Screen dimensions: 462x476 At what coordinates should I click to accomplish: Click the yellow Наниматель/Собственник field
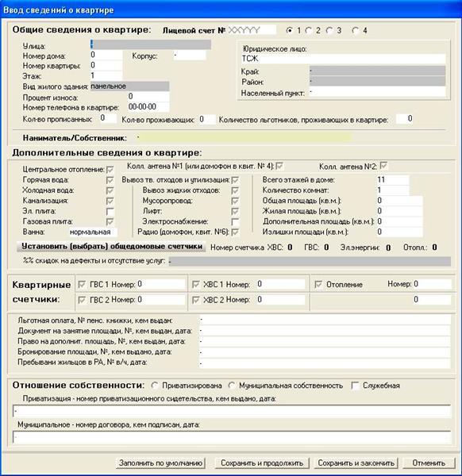244,137
